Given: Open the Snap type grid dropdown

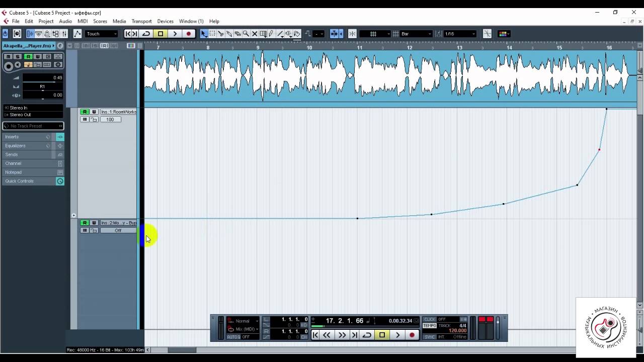Looking at the screenshot, I should pos(375,34).
